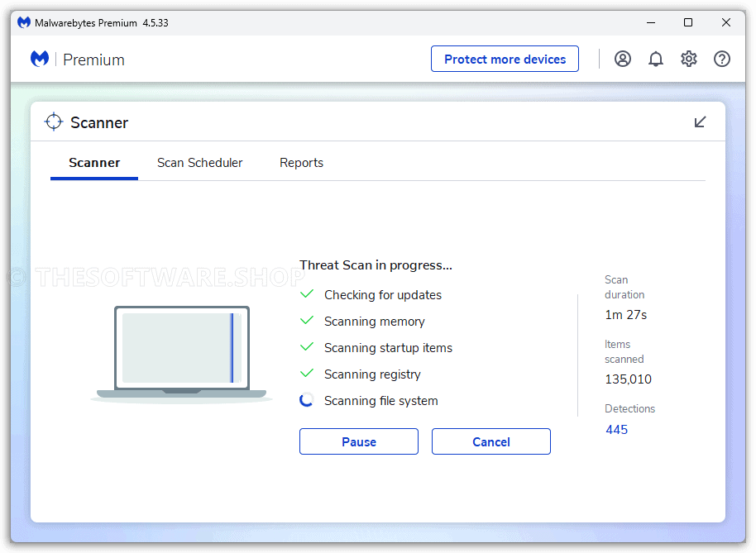This screenshot has width=756, height=553.
Task: Open the 445 detections count
Action: click(x=617, y=430)
